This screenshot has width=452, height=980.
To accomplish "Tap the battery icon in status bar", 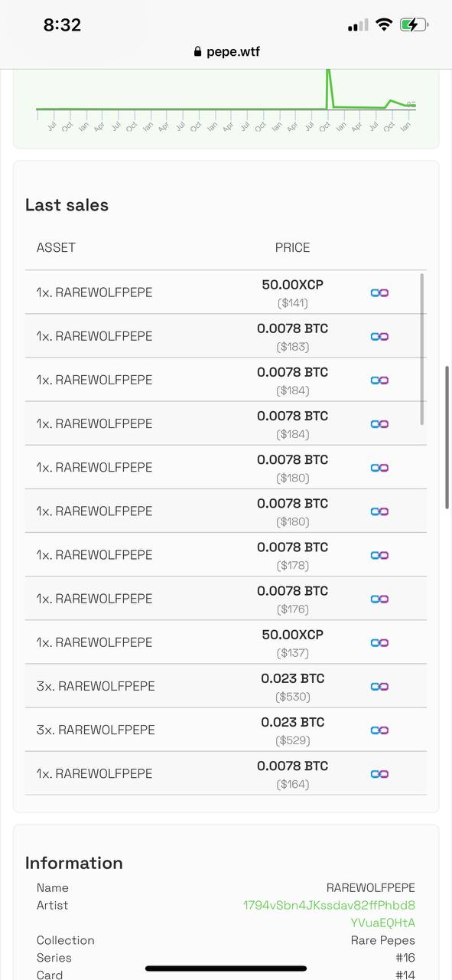I will tap(414, 24).
